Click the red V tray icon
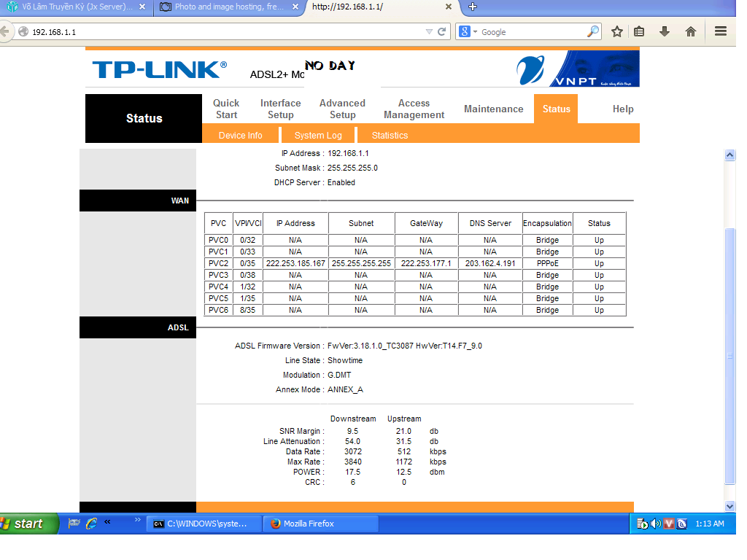This screenshot has height=560, width=747. (669, 524)
